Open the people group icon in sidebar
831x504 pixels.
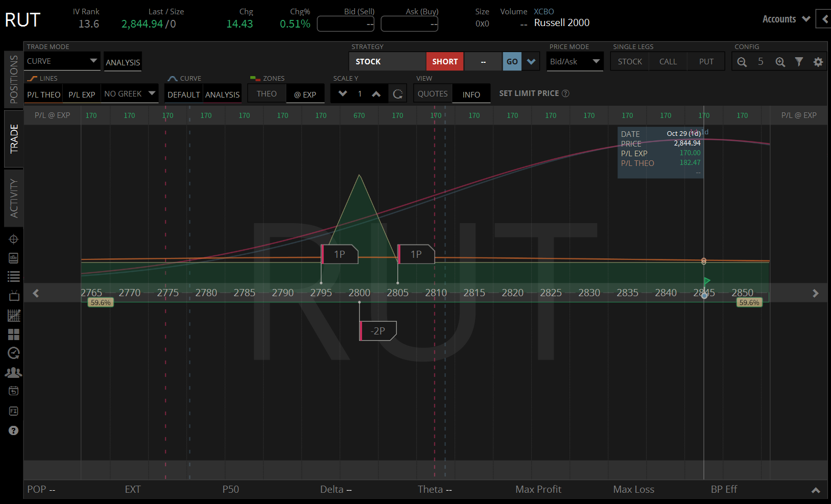tap(14, 373)
